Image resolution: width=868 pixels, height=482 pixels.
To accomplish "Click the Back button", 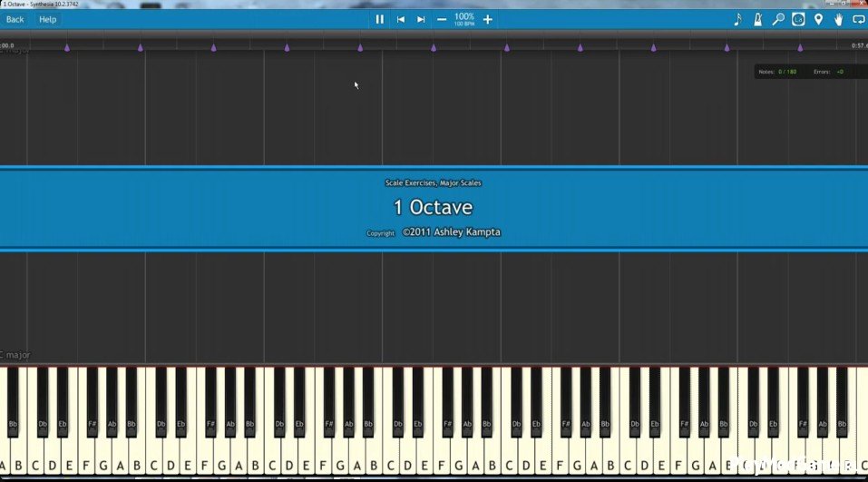I will click(15, 19).
